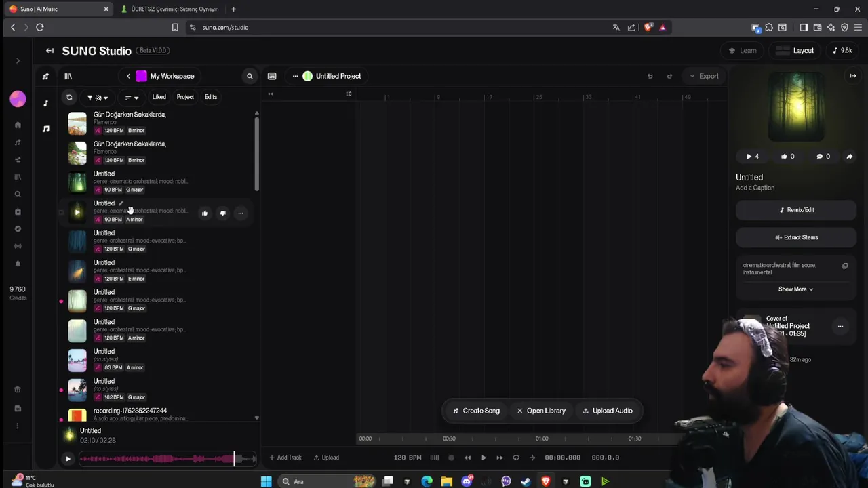The height and width of the screenshot is (488, 868).
Task: Collapse the Suno Studio panel with the back arrow
Action: (50, 51)
